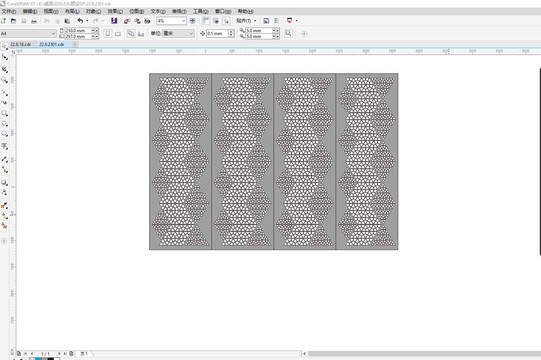Open Corel Connect search content icon
Screen dimensions: 541x360
pyautogui.click(x=114, y=21)
